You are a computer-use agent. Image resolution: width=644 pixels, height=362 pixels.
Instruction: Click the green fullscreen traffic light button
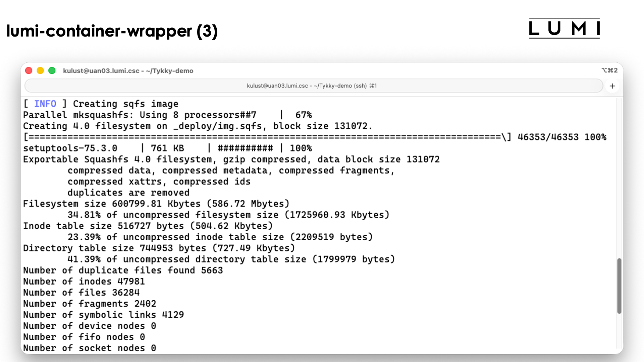[x=52, y=70]
